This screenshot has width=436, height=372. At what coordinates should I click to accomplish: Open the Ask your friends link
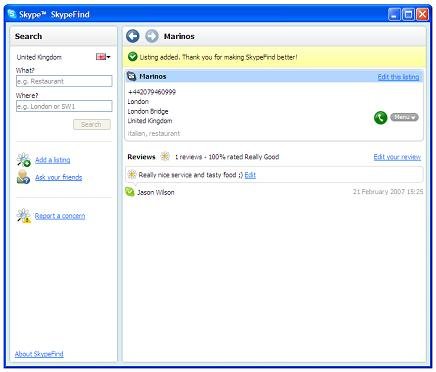59,177
